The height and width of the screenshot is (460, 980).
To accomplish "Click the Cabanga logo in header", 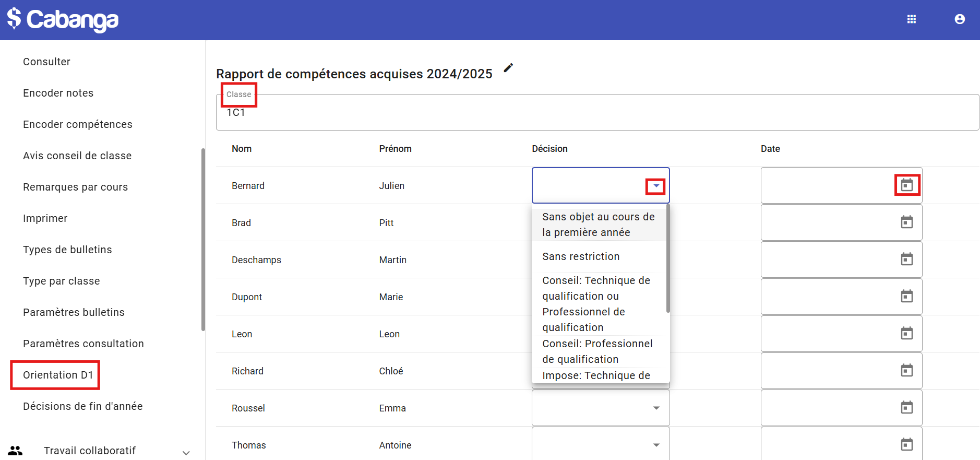I will pos(63,19).
